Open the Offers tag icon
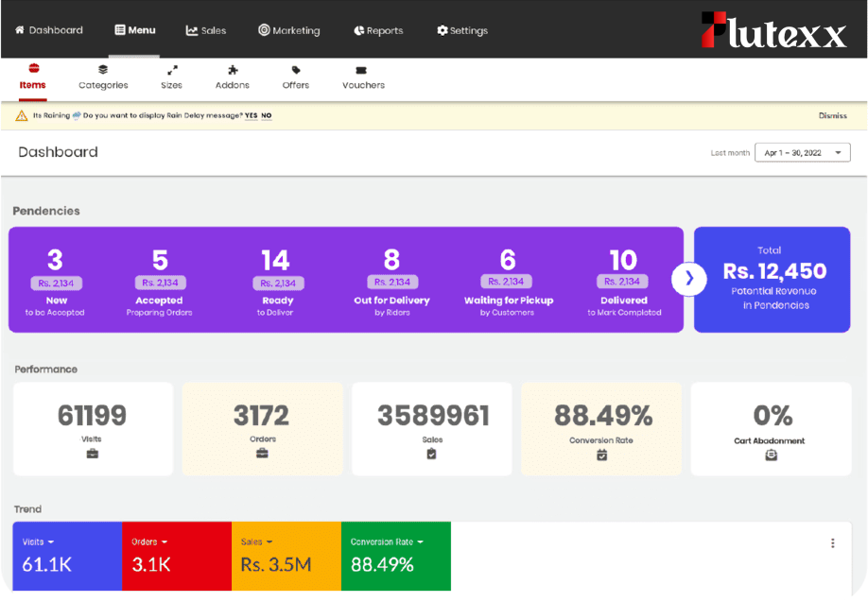Image resolution: width=868 pixels, height=602 pixels. pyautogui.click(x=296, y=70)
